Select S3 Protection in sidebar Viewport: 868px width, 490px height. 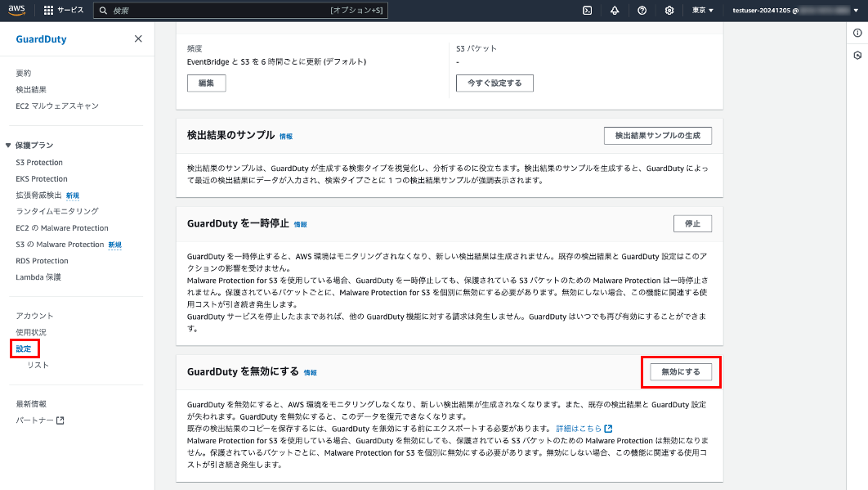tap(39, 163)
